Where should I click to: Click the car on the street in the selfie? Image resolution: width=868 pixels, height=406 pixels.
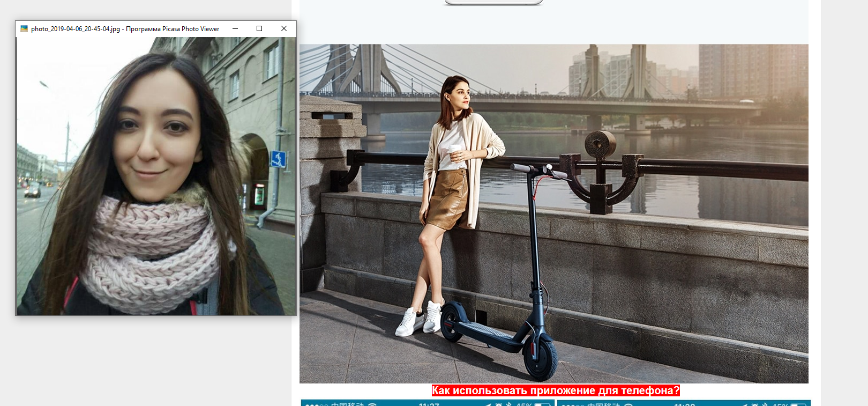32,190
